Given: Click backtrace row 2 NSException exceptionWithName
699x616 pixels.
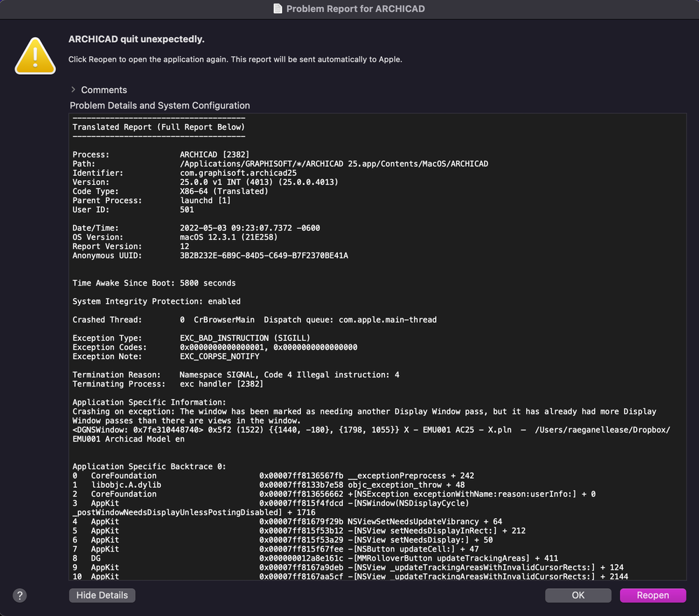Looking at the screenshot, I should 334,494.
